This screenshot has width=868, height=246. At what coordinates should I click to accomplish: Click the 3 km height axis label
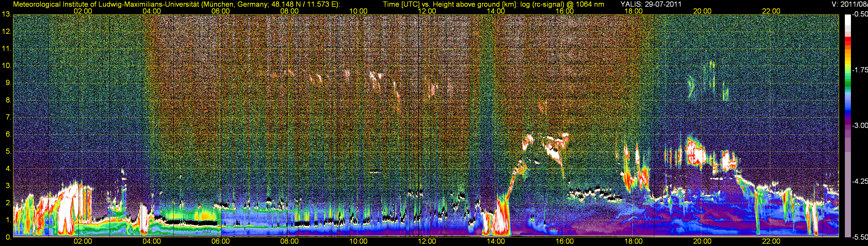click(x=8, y=186)
